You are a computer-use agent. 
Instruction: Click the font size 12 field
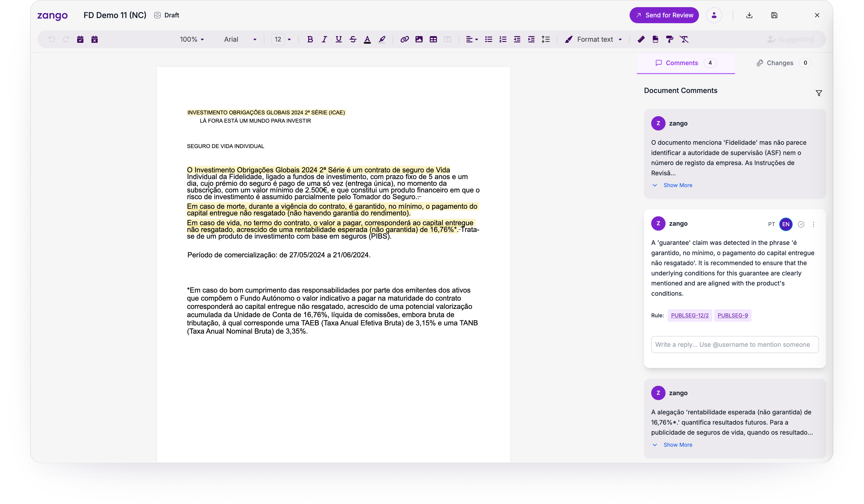point(278,39)
